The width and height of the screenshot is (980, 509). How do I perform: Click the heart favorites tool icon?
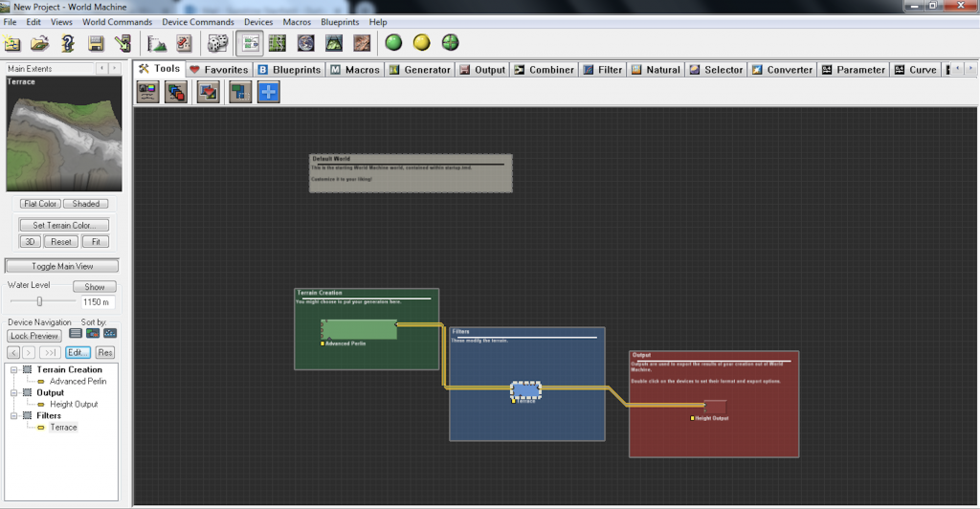tap(208, 92)
